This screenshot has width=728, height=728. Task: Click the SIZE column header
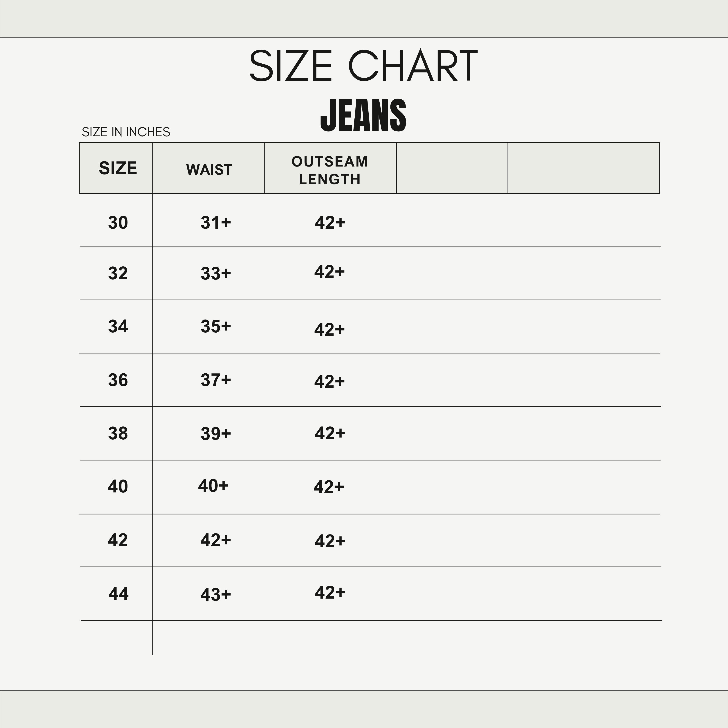click(118, 168)
